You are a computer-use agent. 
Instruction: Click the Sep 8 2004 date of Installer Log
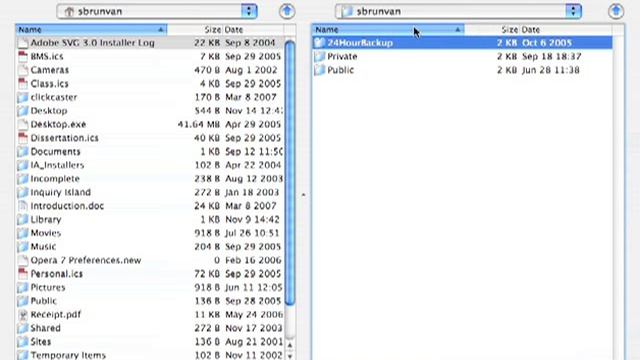(250, 43)
